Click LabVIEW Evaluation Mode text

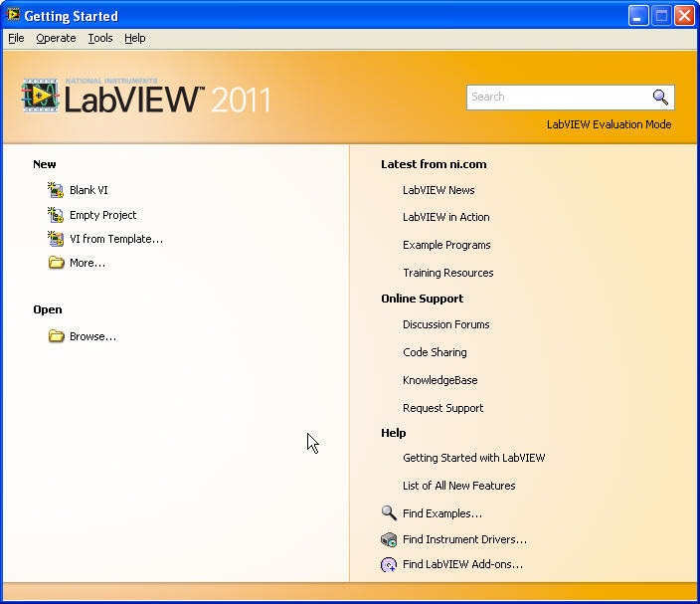tap(609, 124)
